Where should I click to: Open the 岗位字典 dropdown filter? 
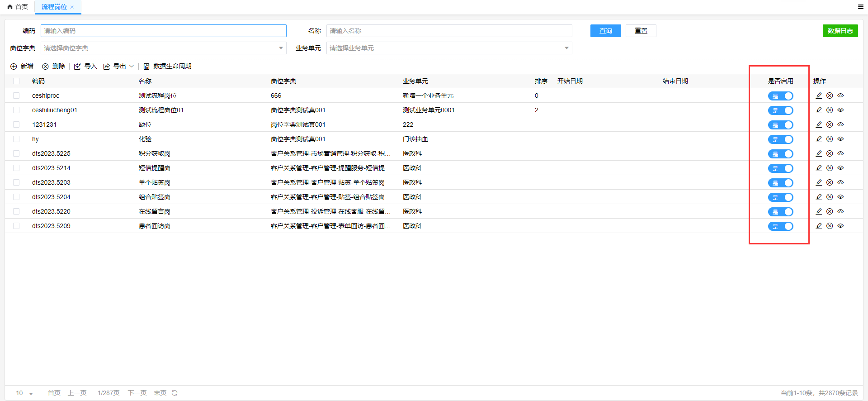[164, 48]
